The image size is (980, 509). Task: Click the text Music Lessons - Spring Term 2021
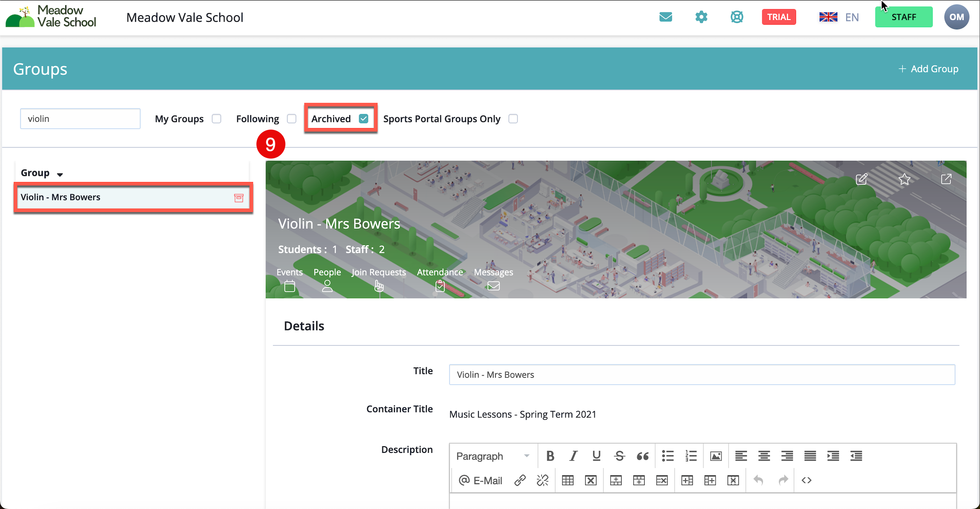coord(523,414)
